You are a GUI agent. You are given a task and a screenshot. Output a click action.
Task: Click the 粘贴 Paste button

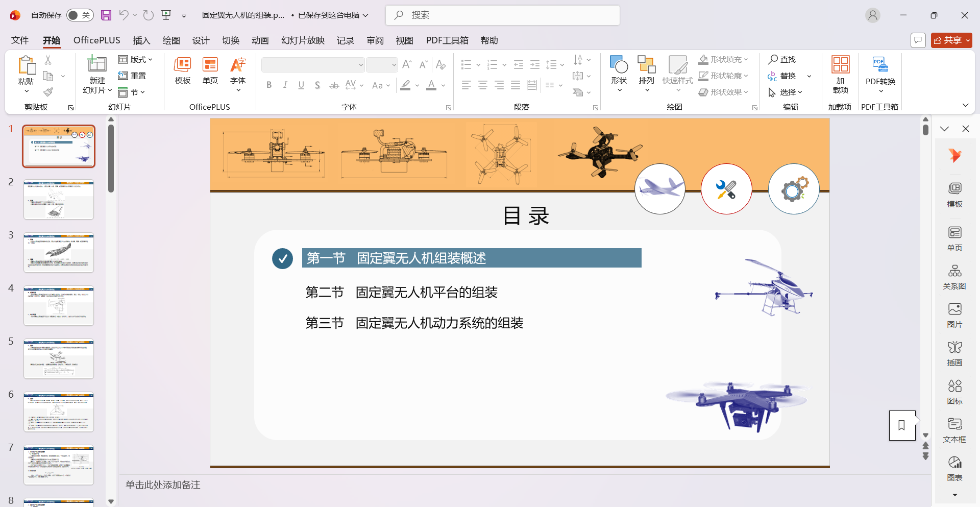[27, 75]
